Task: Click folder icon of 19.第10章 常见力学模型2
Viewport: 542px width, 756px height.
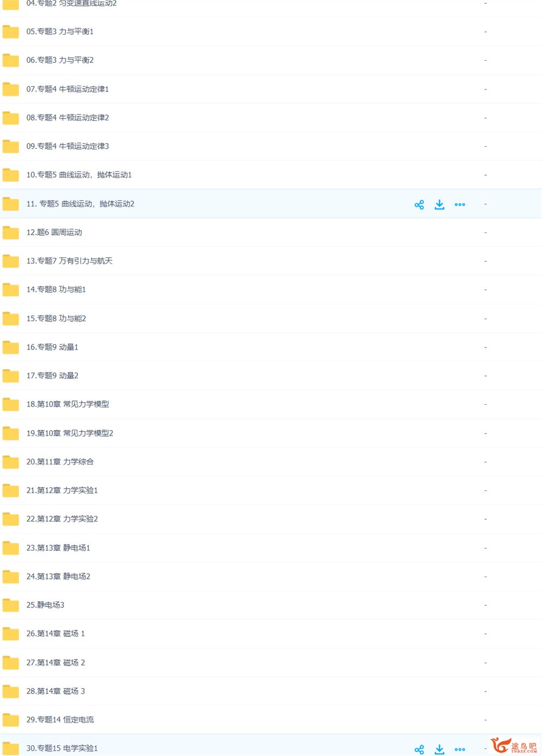Action: [x=11, y=433]
